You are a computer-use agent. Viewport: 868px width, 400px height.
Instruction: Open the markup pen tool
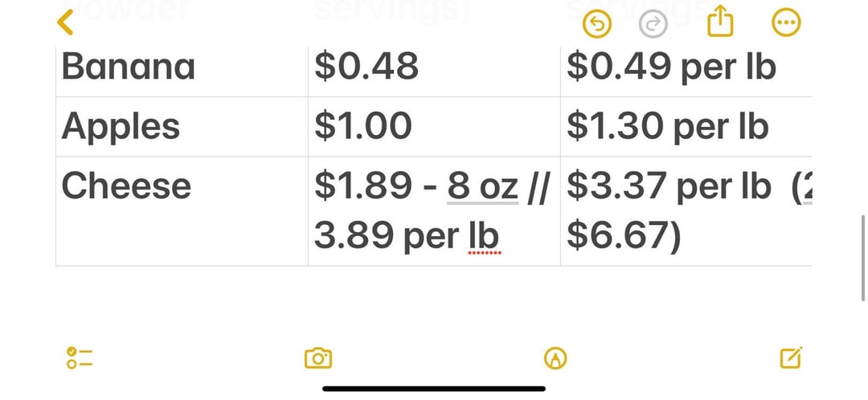(556, 358)
